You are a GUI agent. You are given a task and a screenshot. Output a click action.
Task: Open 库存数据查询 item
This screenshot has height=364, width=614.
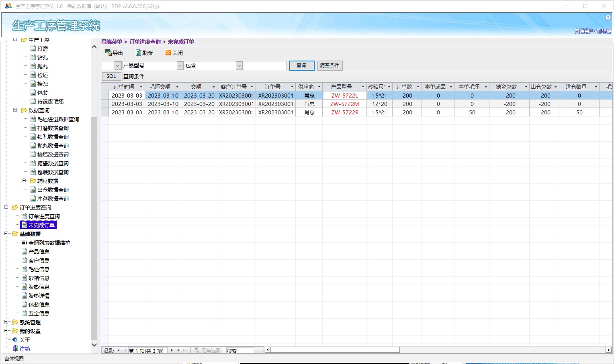pos(53,199)
